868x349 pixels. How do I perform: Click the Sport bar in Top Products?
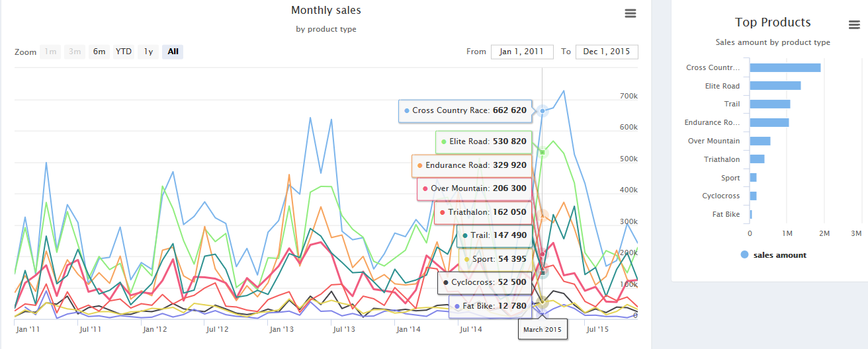753,178
